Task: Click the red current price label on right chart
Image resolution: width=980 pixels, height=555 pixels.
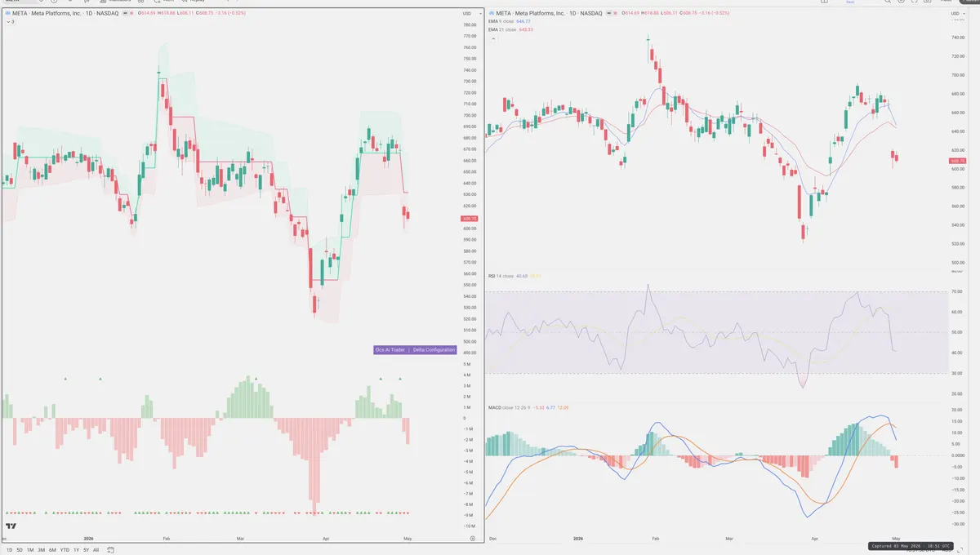Action: coord(958,161)
